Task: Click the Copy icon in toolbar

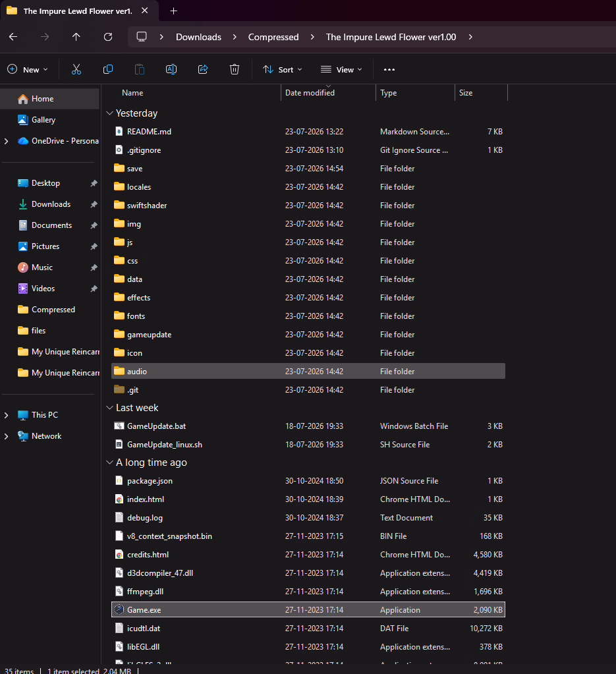Action: pos(108,69)
